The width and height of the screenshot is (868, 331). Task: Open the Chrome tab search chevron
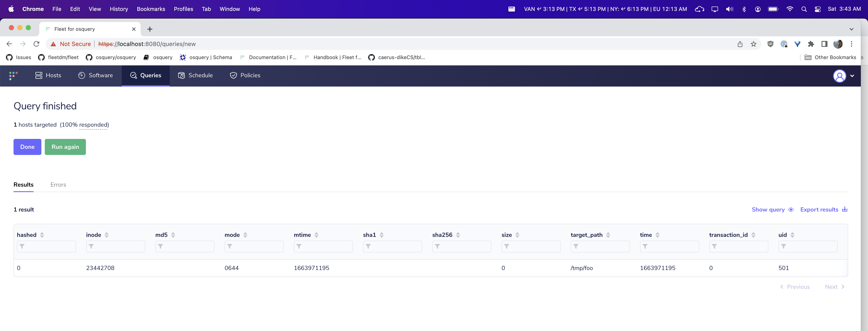coord(851,29)
